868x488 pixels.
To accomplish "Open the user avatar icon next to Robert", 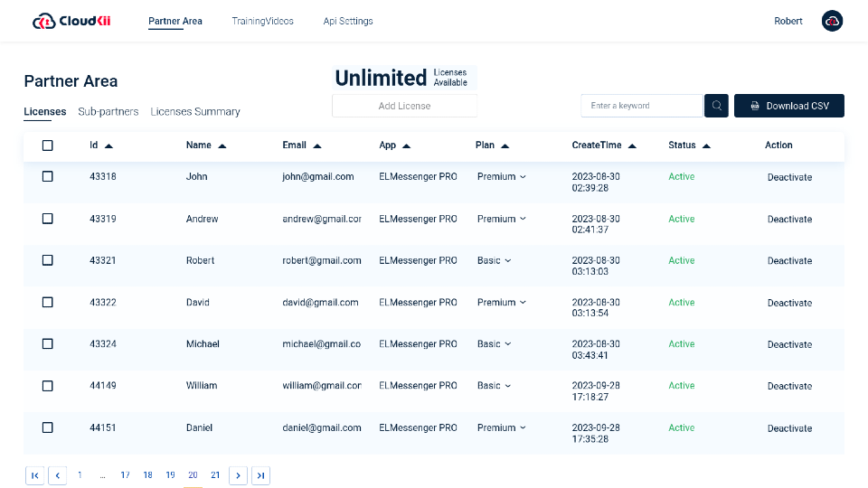I will coord(832,21).
